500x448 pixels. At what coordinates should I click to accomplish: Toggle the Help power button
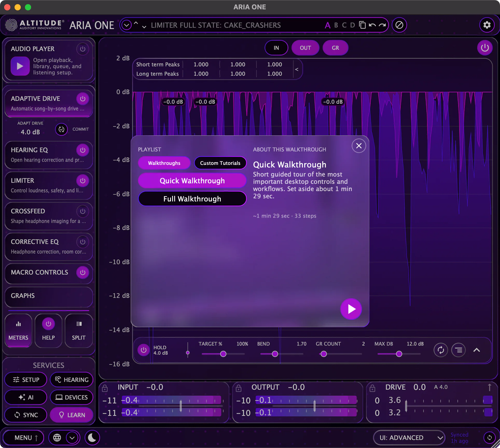[48, 324]
